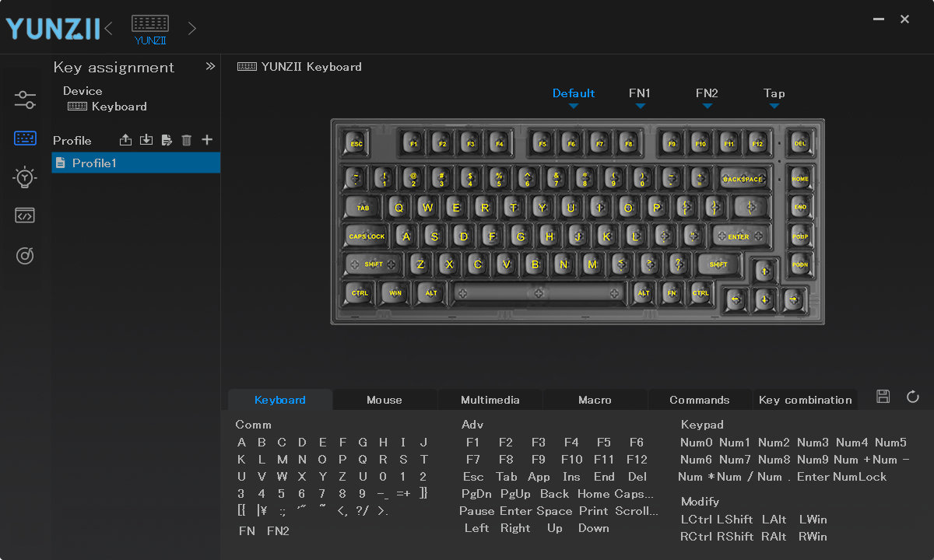Screen dimensions: 934x560
Task: Expand the FN1 layer dropdown
Action: tap(640, 106)
